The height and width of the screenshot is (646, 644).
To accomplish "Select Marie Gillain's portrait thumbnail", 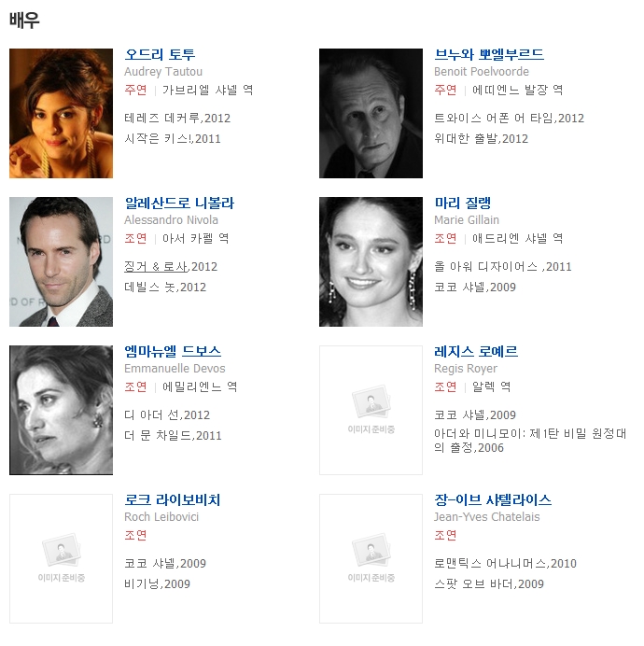I will pos(371,261).
